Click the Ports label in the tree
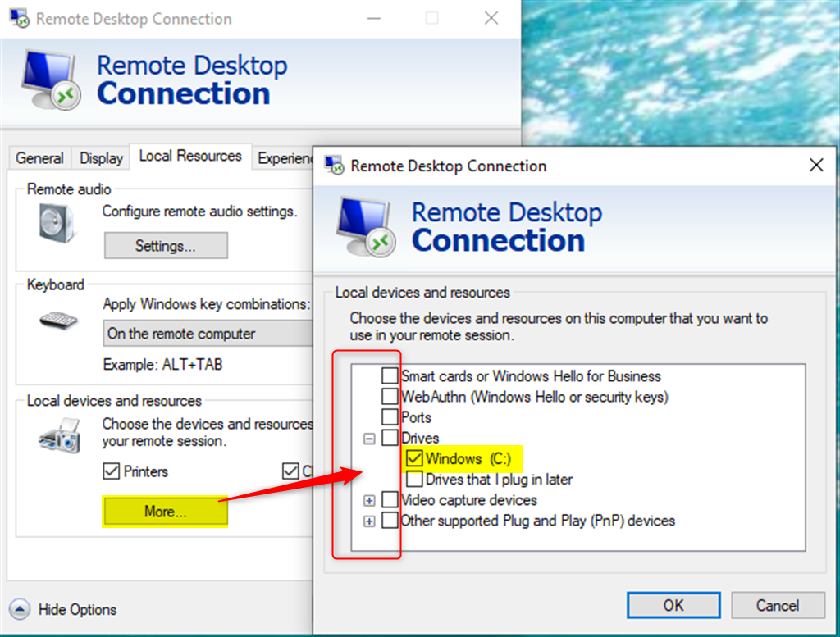840x637 pixels. [416, 417]
